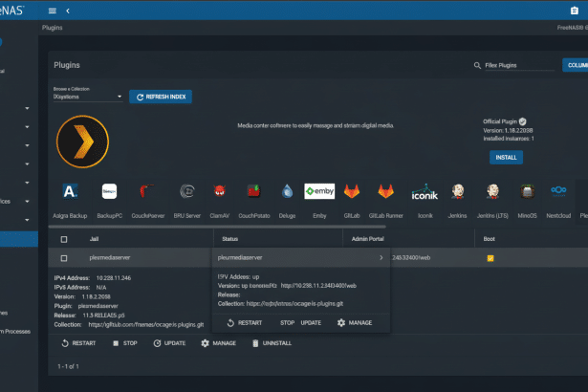The image size is (588, 392).
Task: Sort by the Admin Portal column header
Action: pyautogui.click(x=367, y=239)
